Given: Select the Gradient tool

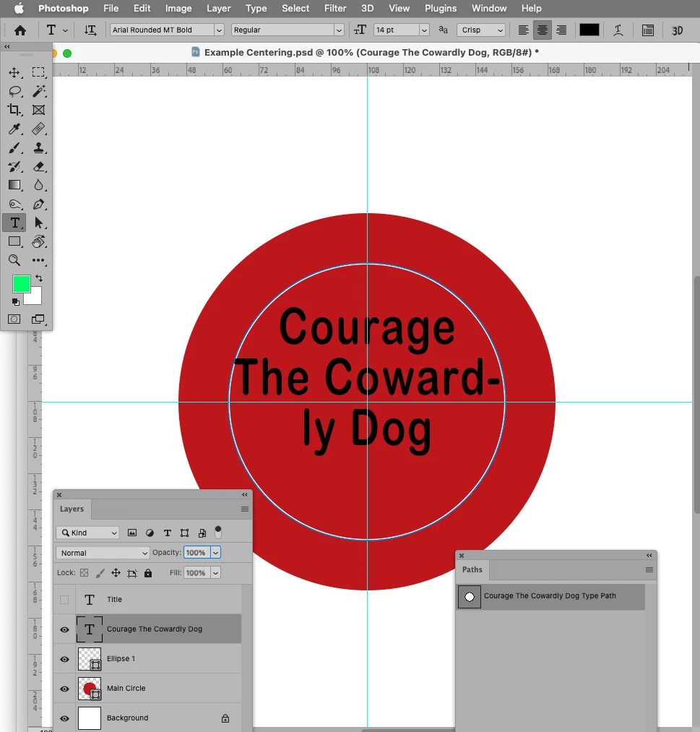Looking at the screenshot, I should point(14,185).
